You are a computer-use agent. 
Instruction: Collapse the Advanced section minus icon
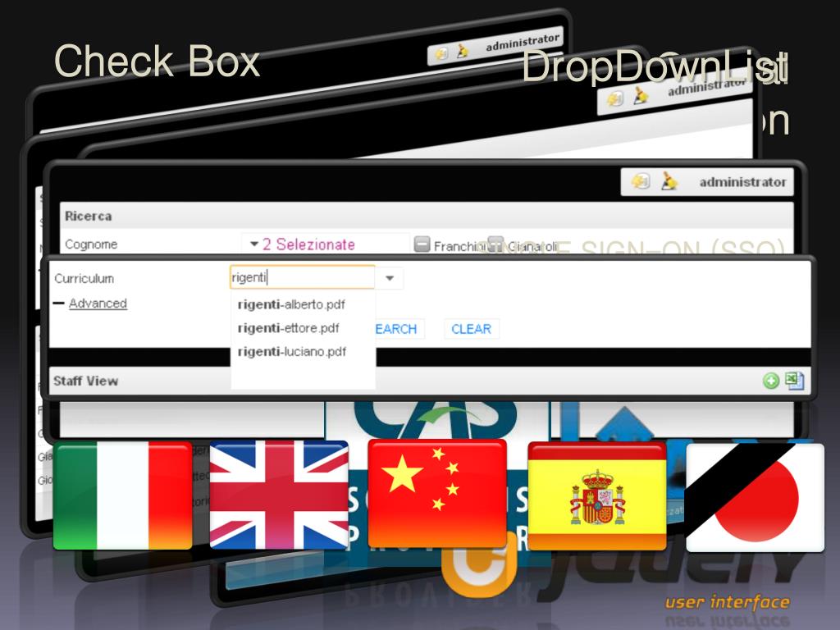click(x=59, y=304)
